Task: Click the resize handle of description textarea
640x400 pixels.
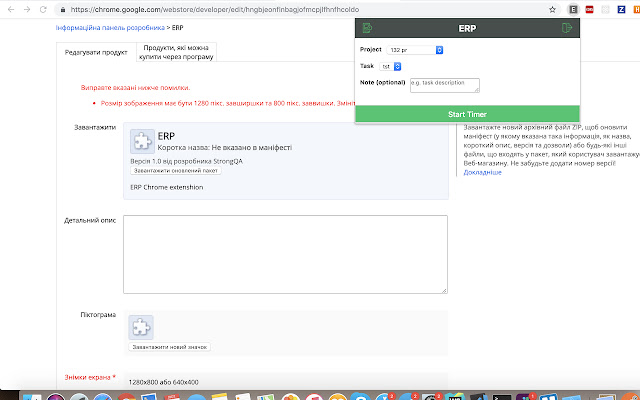Action: tap(444, 290)
